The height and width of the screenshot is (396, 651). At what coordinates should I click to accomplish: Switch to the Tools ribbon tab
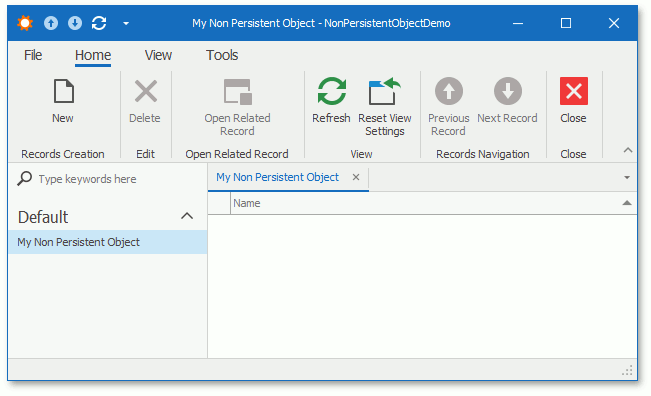click(x=222, y=55)
